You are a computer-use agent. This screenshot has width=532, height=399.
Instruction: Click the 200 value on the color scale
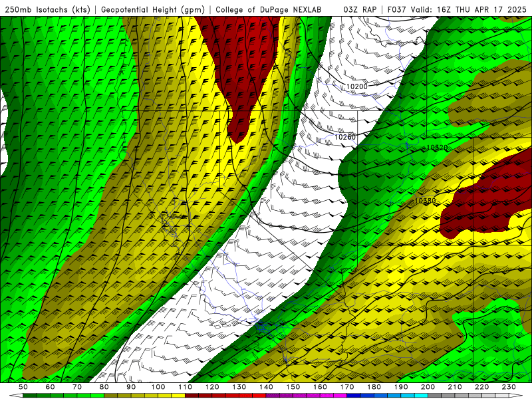coord(428,387)
